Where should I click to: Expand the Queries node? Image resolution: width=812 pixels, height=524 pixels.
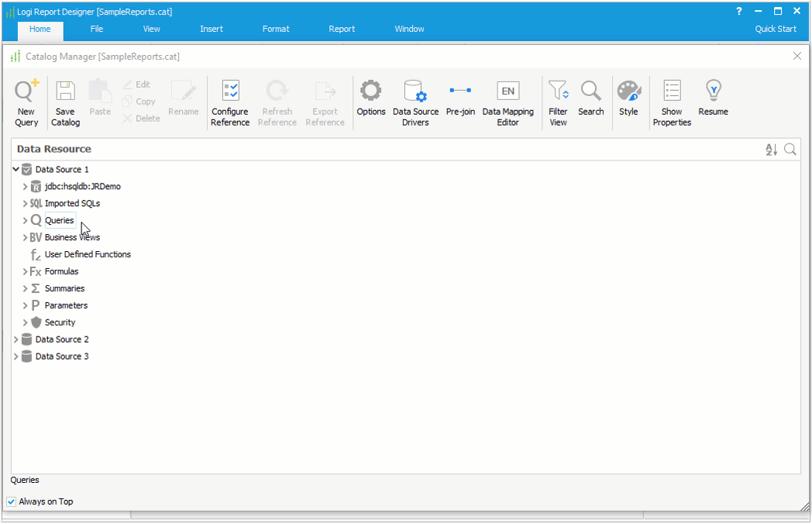point(25,220)
